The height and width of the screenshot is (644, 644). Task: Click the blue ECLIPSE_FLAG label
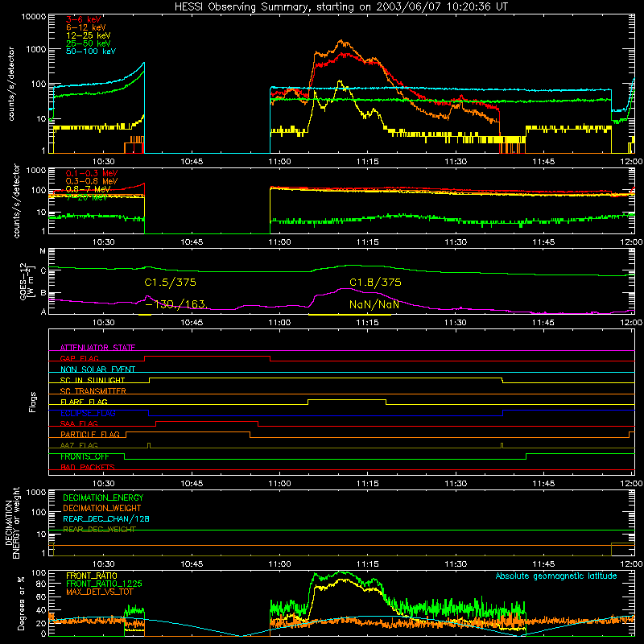88,413
